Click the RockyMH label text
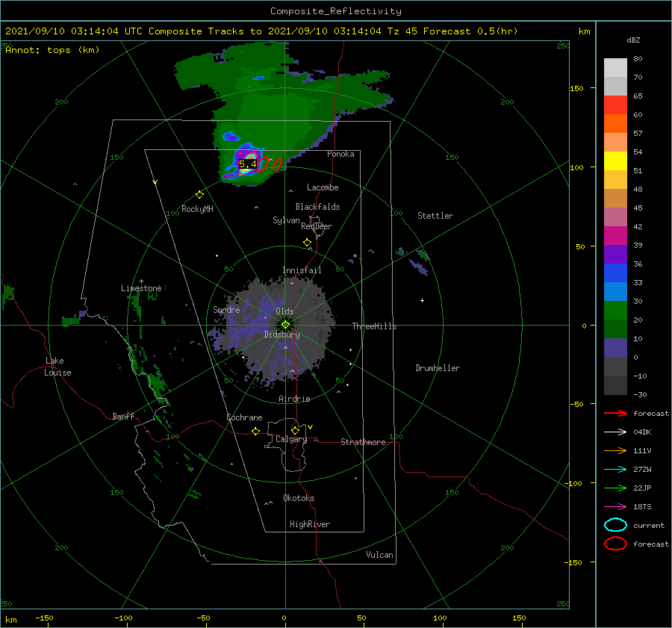Viewport: 672px width, 628px height. 197,209
